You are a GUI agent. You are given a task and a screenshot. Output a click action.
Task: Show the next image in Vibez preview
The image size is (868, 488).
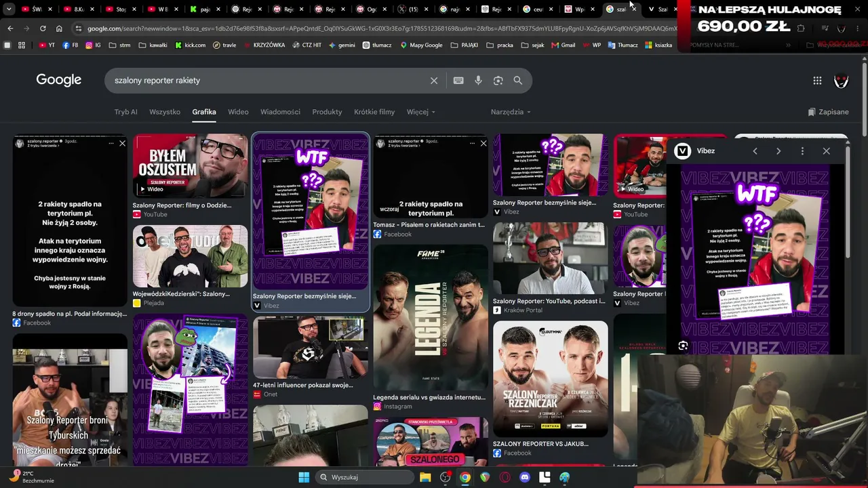[x=778, y=151]
